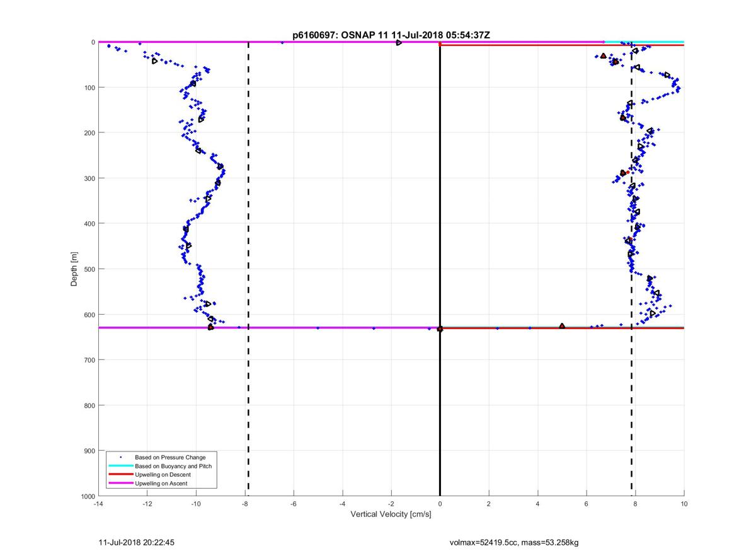Screen dimensions: 756x558
Task: Click depth axis tick label "800"
Action: pos(89,405)
